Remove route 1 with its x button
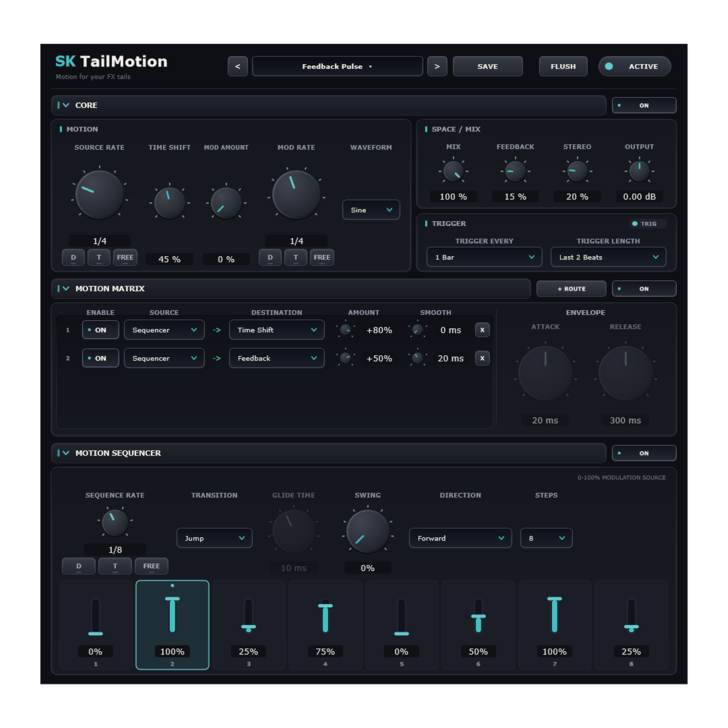Viewport: 728px width, 728px height. point(482,330)
